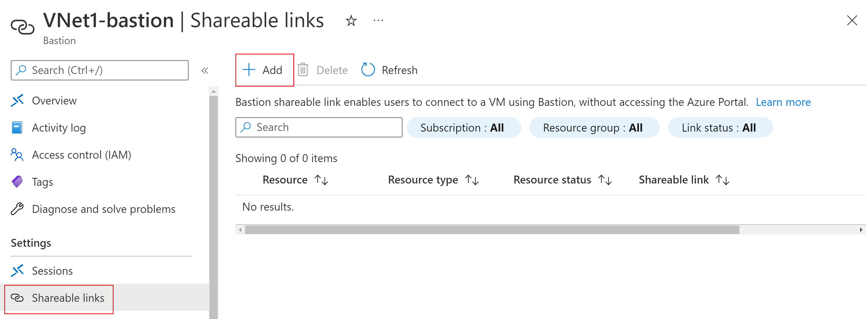Click the Delete trash icon
The height and width of the screenshot is (319, 868).
[x=303, y=70]
